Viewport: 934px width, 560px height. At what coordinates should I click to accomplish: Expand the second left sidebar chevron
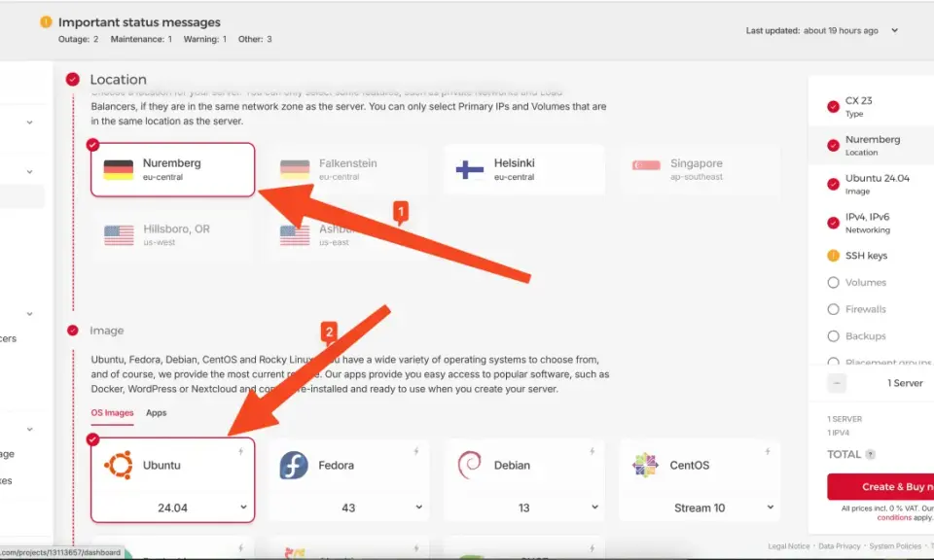pyautogui.click(x=29, y=172)
